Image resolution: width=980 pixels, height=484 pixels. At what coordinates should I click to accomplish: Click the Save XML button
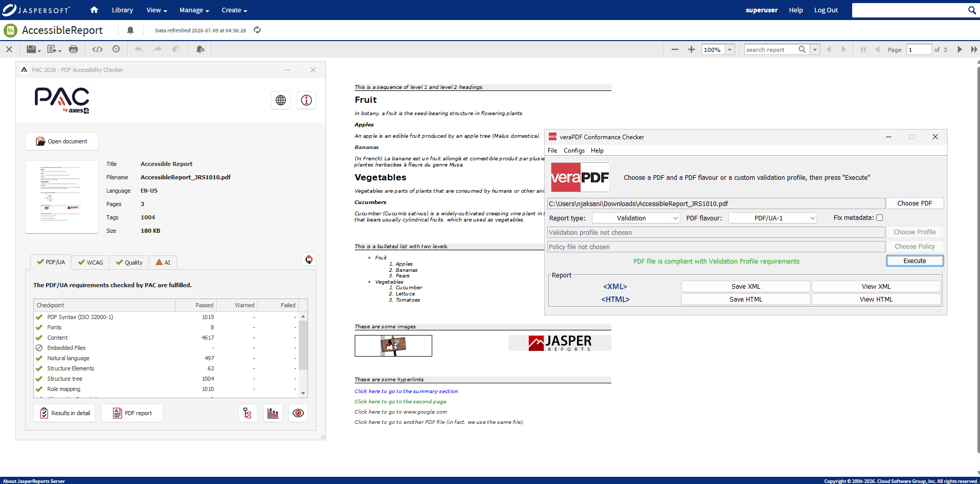pos(746,287)
